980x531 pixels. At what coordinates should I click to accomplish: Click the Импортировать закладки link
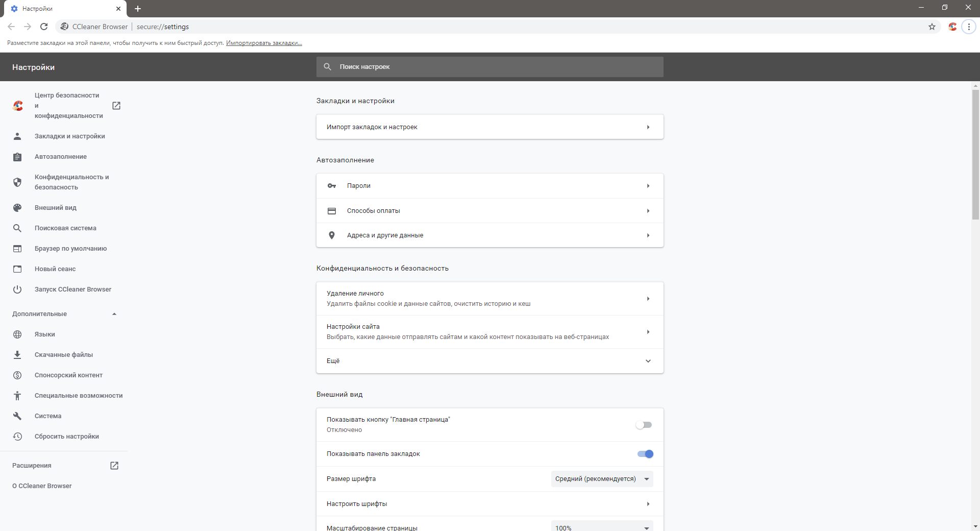click(x=264, y=43)
